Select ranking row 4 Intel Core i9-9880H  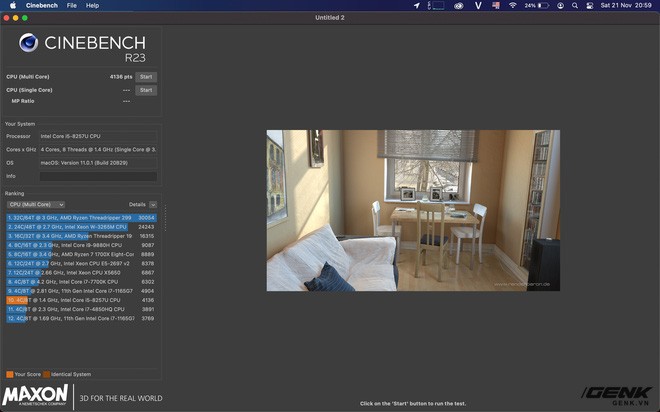(82, 245)
